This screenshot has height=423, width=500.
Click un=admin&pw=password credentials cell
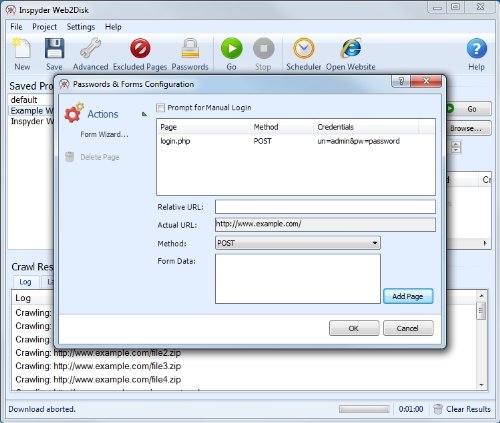tap(358, 141)
